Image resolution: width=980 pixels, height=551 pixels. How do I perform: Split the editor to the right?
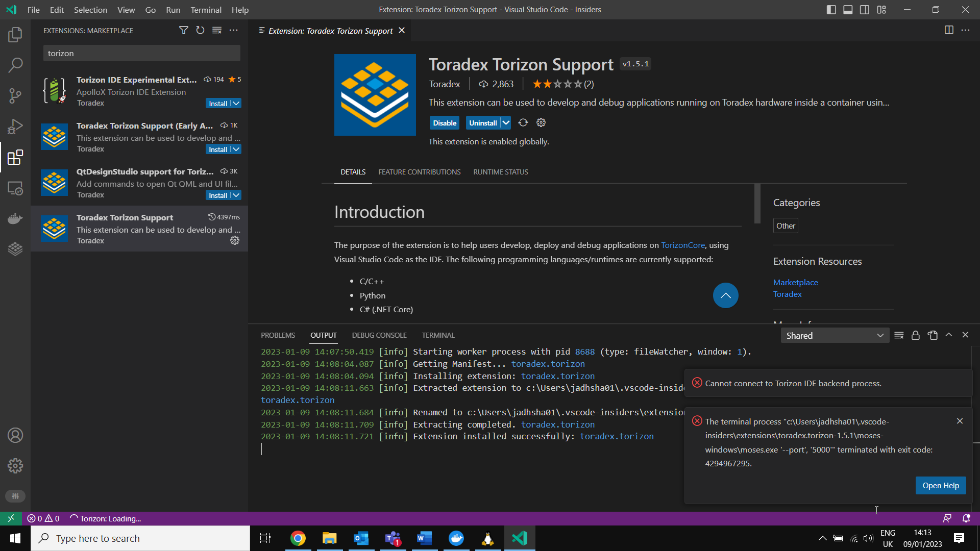[x=949, y=30]
